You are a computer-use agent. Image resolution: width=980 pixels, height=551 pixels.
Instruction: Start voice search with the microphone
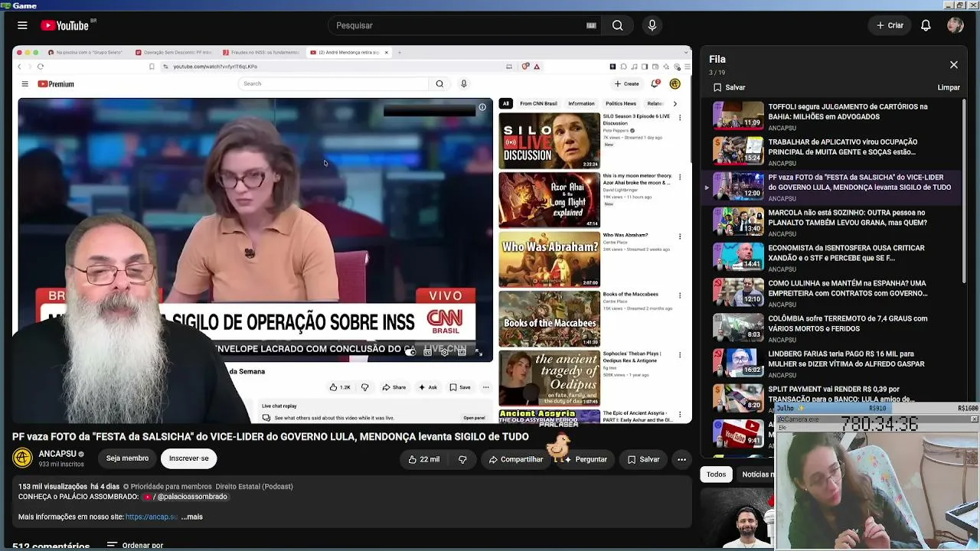tap(652, 25)
